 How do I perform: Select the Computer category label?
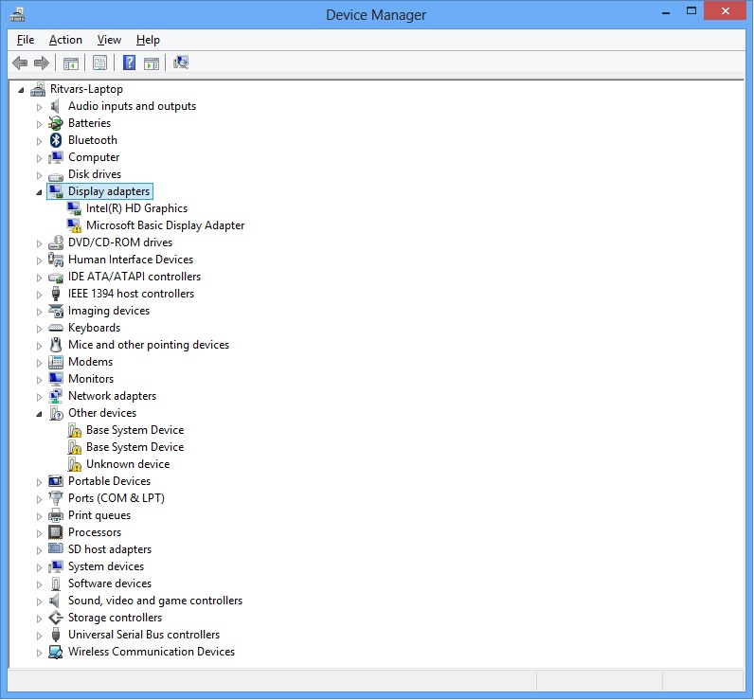[x=94, y=157]
